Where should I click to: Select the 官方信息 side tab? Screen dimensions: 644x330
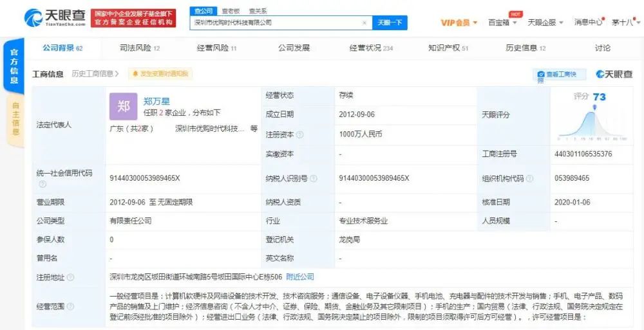pyautogui.click(x=14, y=66)
